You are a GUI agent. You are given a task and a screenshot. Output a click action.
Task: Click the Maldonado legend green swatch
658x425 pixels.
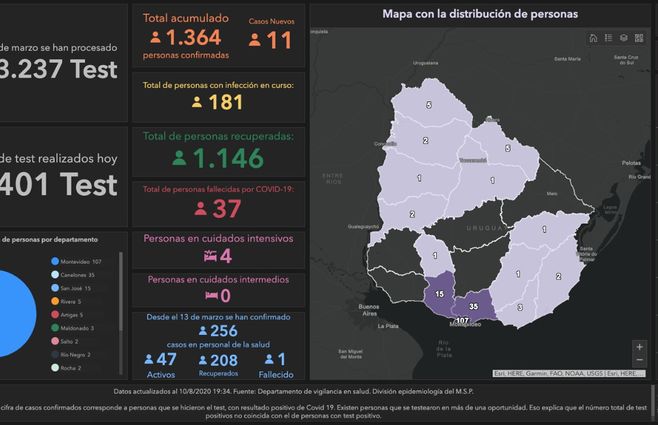click(x=54, y=327)
